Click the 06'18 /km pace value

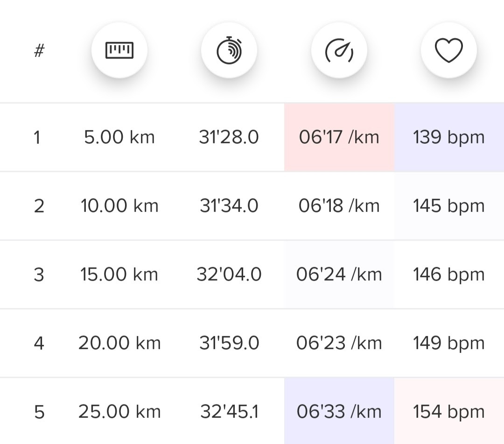tap(339, 206)
